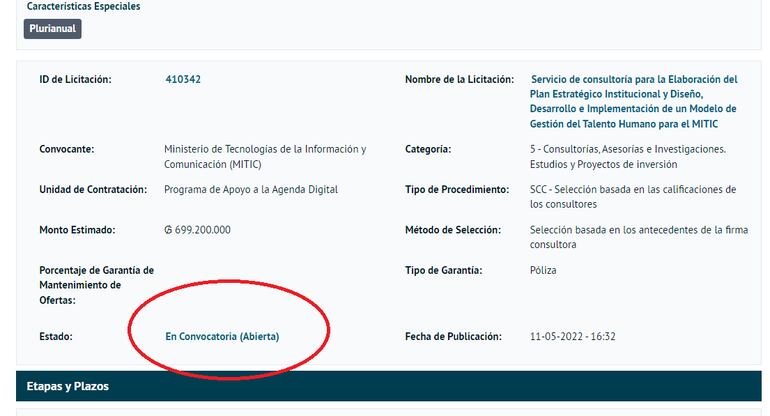Click the En Convocatoria (Abierta) status

point(222,337)
